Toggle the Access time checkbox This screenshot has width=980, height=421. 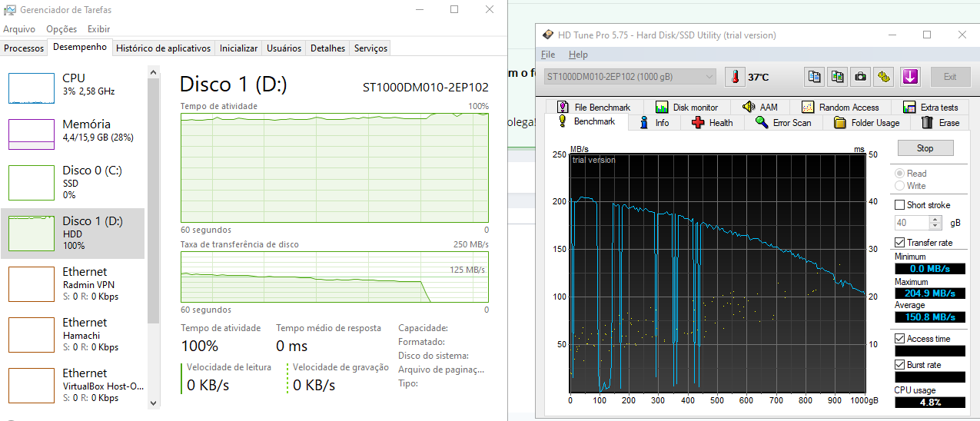[x=900, y=339]
